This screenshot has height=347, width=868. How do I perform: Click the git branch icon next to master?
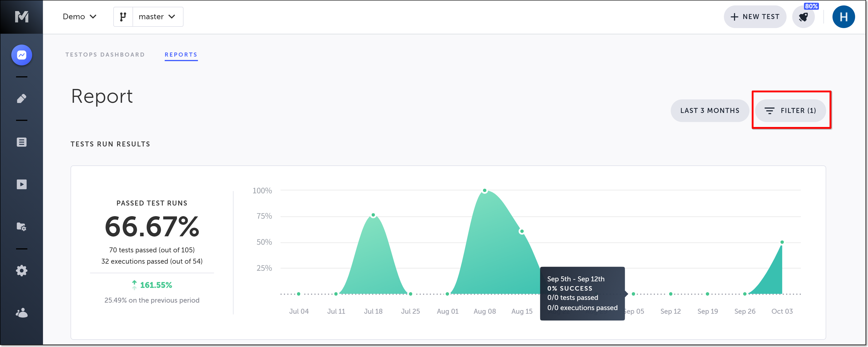[x=123, y=17]
